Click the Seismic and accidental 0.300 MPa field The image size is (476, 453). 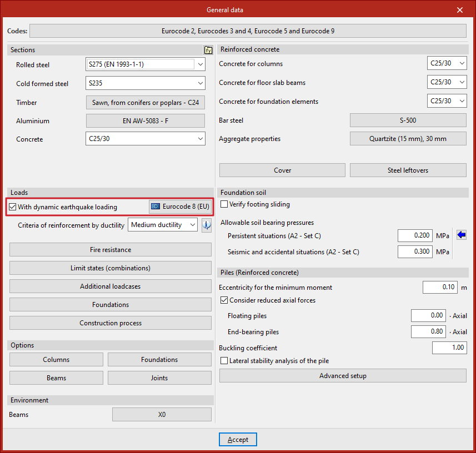coord(415,251)
